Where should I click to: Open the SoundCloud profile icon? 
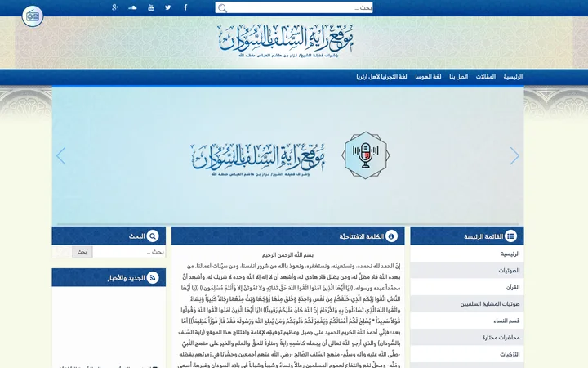[x=132, y=7]
